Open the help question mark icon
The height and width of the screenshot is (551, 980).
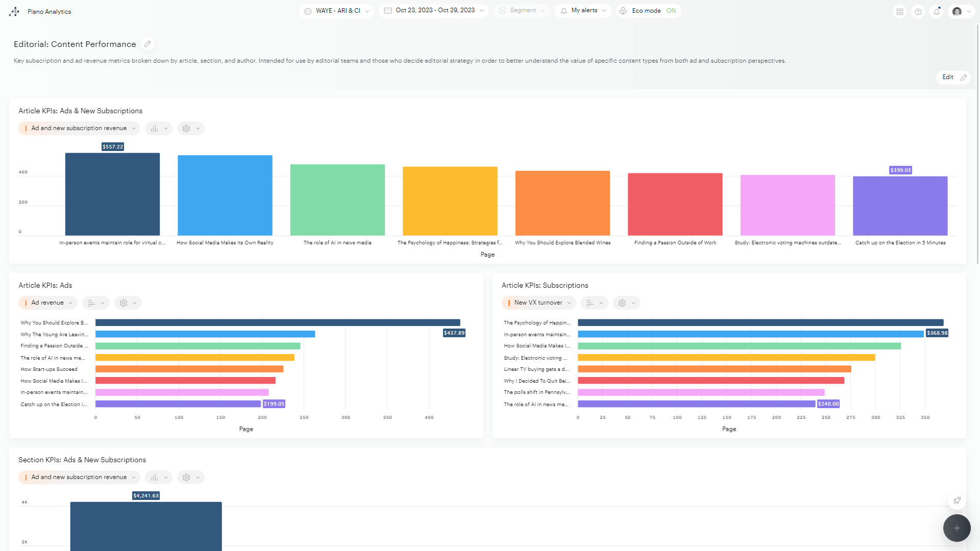tap(918, 11)
